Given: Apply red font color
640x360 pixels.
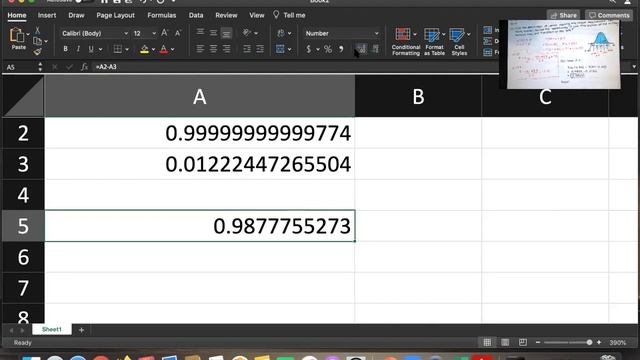Looking at the screenshot, I should coord(164,49).
